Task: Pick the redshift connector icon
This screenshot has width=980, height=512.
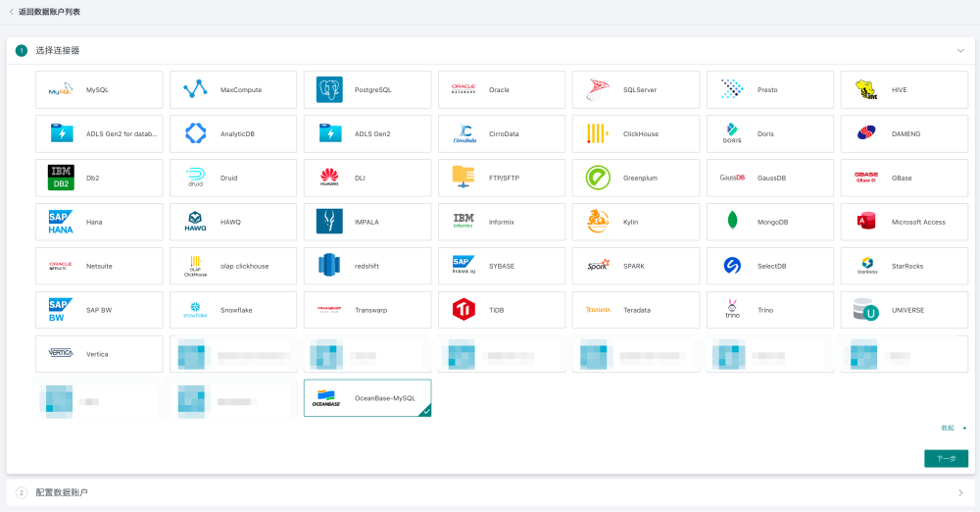Action: [329, 266]
